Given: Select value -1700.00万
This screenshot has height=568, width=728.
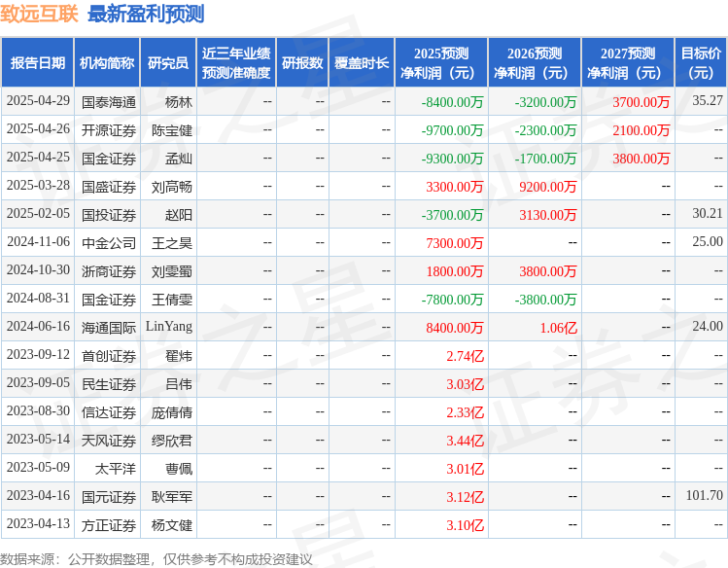Looking at the screenshot, I should click(x=545, y=159).
